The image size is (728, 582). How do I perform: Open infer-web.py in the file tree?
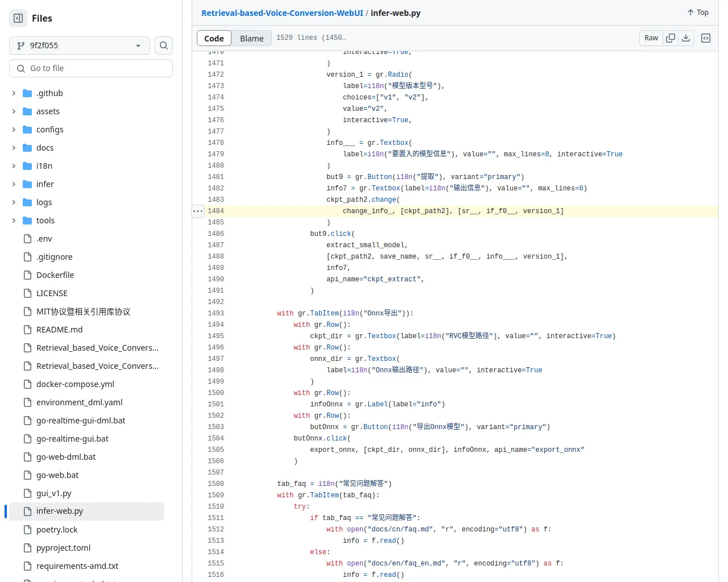point(86,512)
